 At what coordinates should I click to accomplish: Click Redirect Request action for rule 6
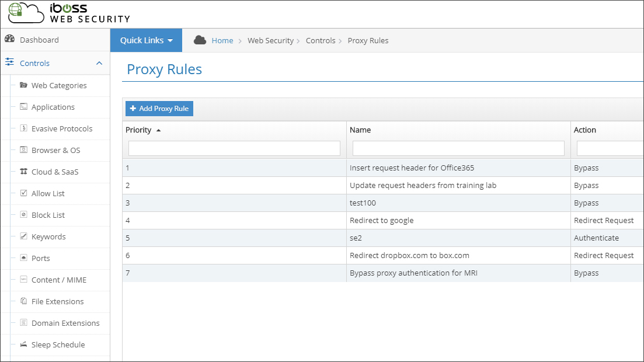pos(603,255)
